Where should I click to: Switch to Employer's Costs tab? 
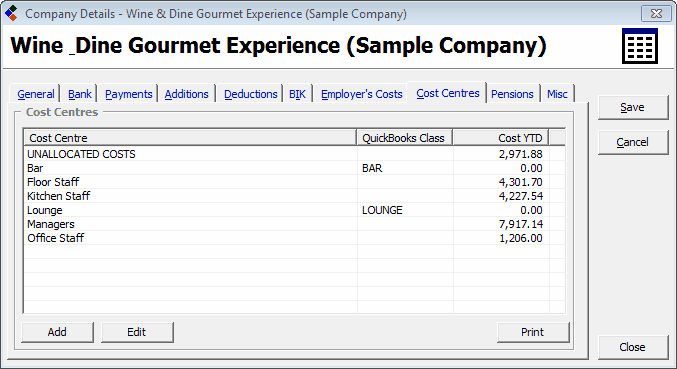[x=361, y=94]
